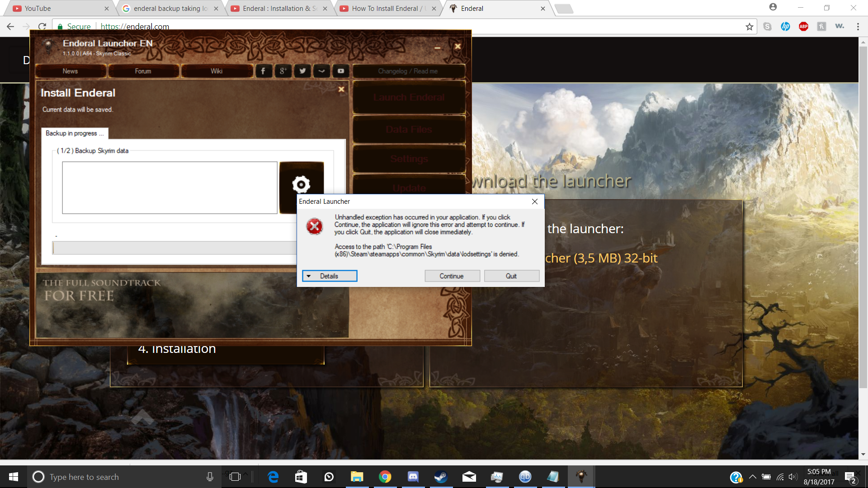Screen dimensions: 868x488
Task: Open Enderal's Facebook page
Action: 264,71
